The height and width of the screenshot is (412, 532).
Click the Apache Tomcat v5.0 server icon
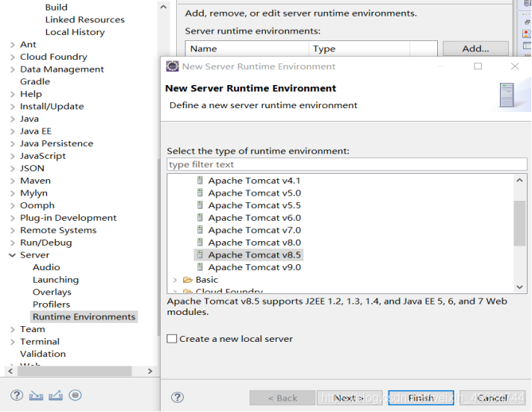(200, 193)
